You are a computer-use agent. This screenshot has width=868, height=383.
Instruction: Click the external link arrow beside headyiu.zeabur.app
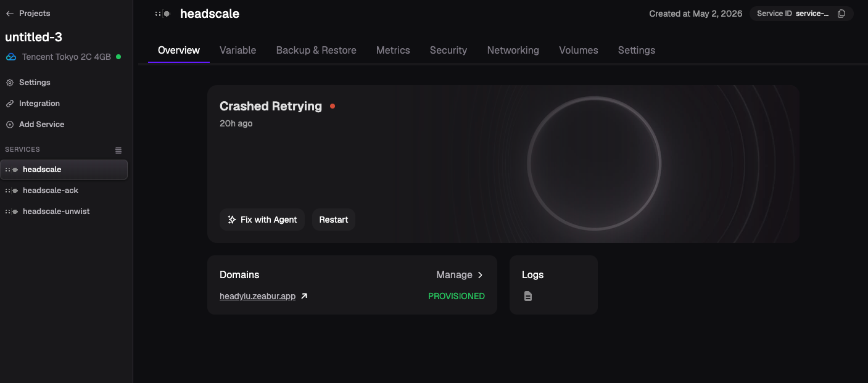click(x=304, y=296)
